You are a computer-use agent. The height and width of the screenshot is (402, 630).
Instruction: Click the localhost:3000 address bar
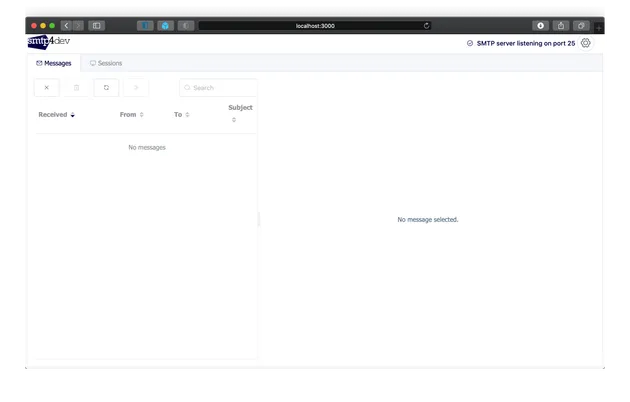pyautogui.click(x=315, y=26)
